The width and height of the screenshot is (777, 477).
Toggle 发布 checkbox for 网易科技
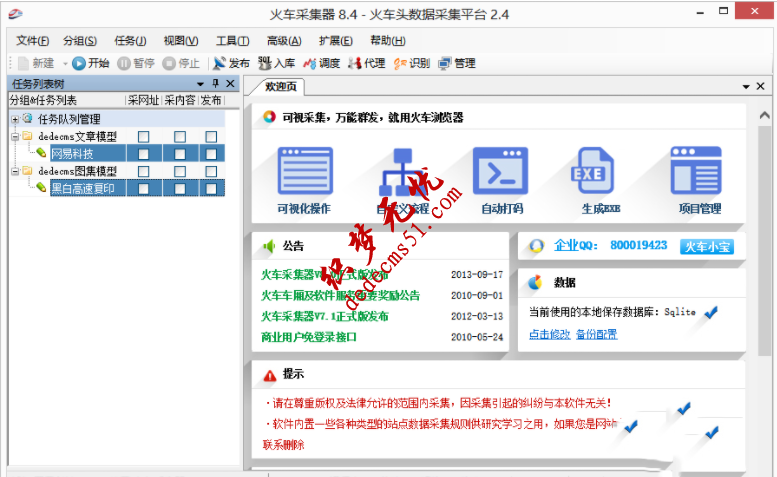tap(211, 154)
